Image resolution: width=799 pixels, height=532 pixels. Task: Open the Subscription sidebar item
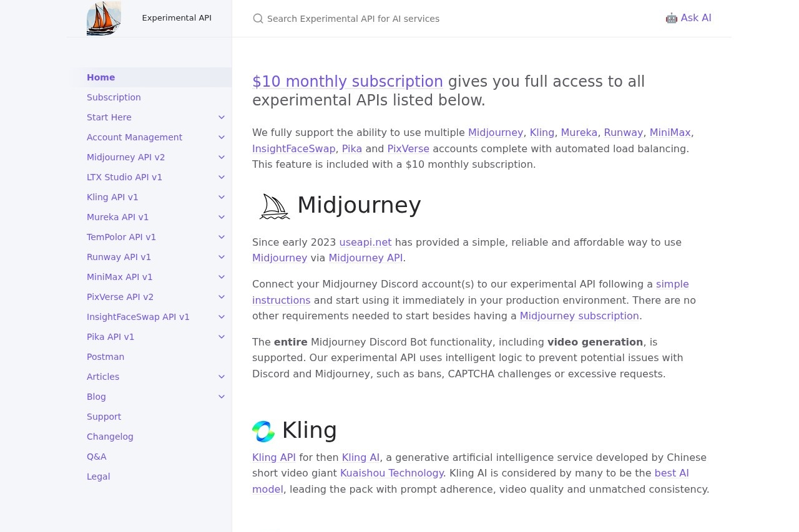(x=114, y=97)
